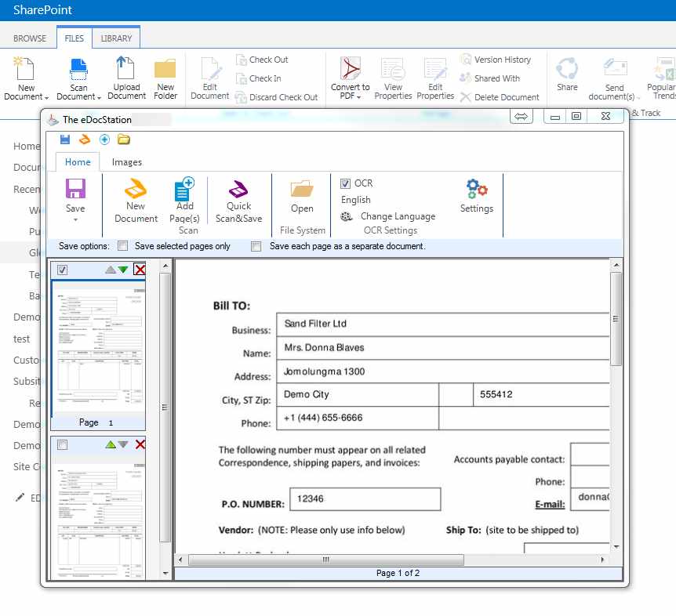Open the Convert to PDF dropdown
Image resolution: width=676 pixels, height=616 pixels.
click(358, 97)
